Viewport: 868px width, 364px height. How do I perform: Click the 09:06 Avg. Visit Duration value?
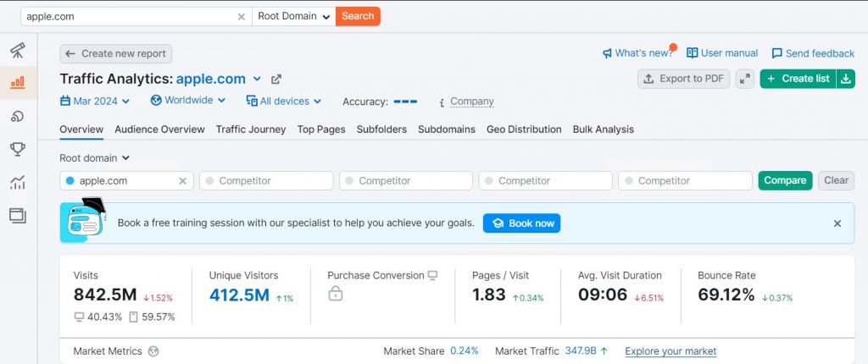pyautogui.click(x=603, y=295)
